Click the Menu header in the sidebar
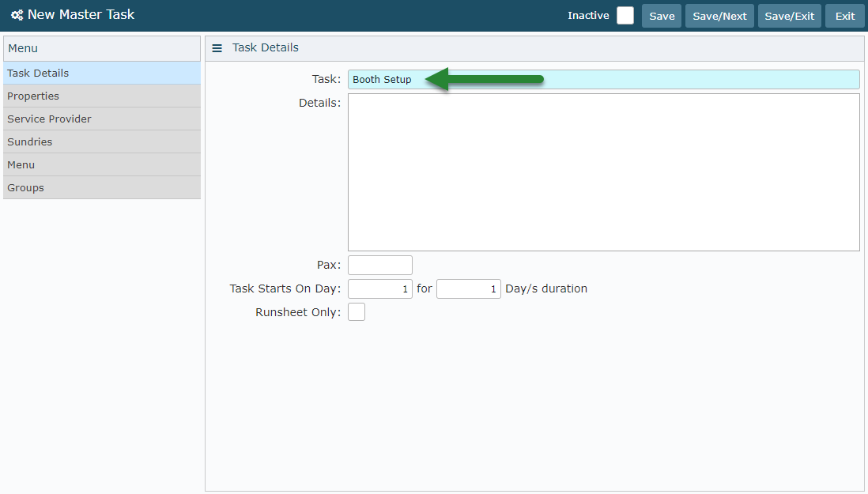 point(102,49)
